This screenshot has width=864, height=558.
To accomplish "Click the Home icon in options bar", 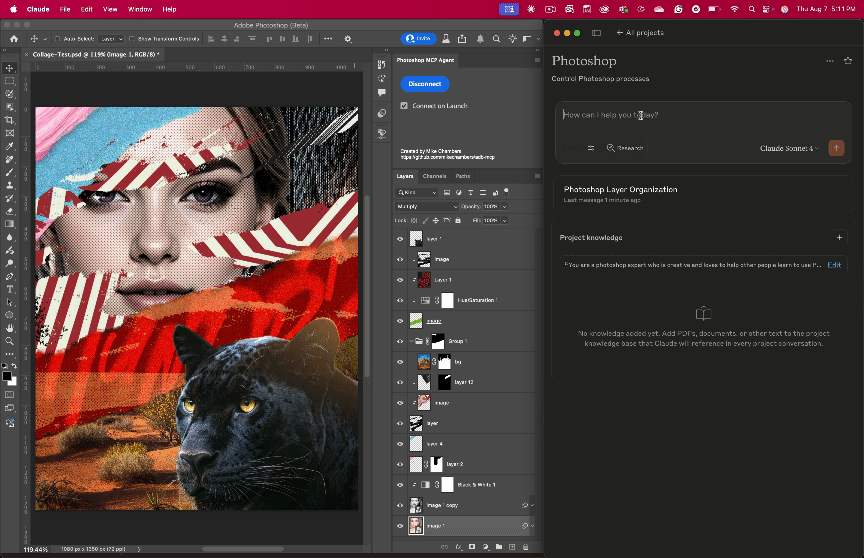I will pos(15,39).
